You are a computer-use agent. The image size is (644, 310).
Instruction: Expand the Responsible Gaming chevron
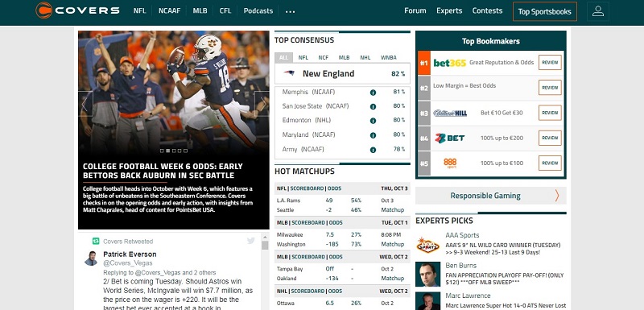pos(557,196)
